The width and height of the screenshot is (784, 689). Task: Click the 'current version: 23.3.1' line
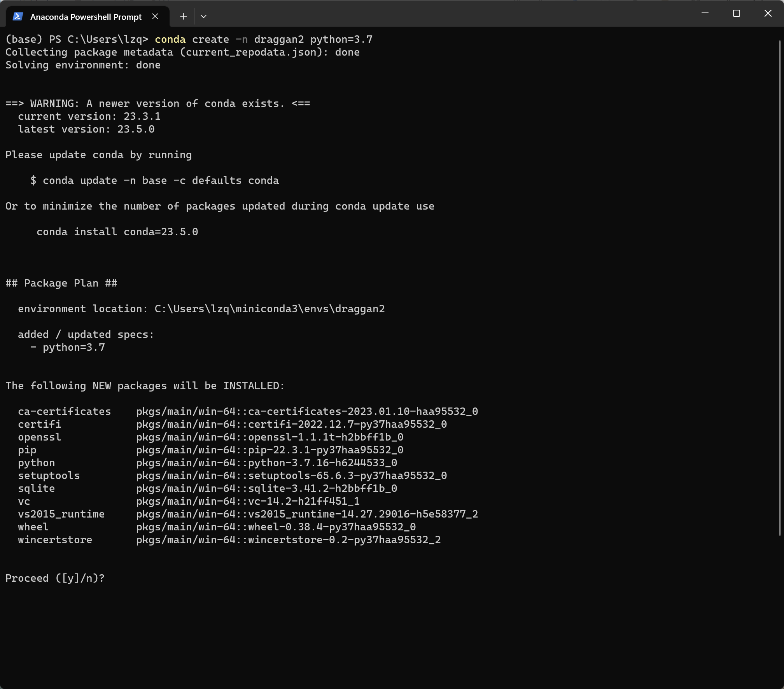point(89,116)
